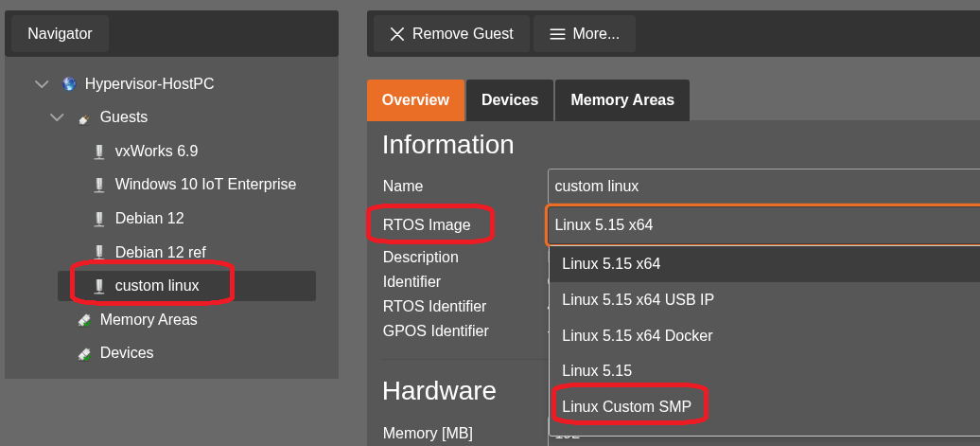The image size is (980, 446).
Task: Open Devices in the Navigator tree
Action: (x=127, y=353)
